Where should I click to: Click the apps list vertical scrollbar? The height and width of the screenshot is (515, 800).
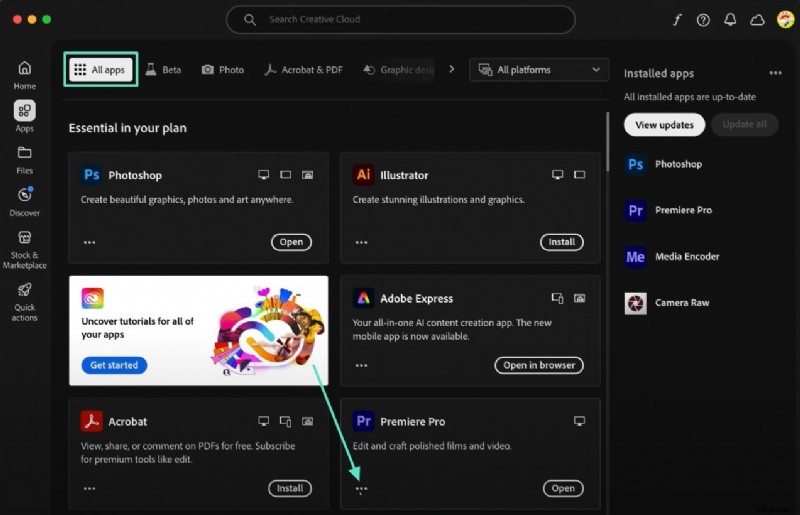tap(607, 142)
